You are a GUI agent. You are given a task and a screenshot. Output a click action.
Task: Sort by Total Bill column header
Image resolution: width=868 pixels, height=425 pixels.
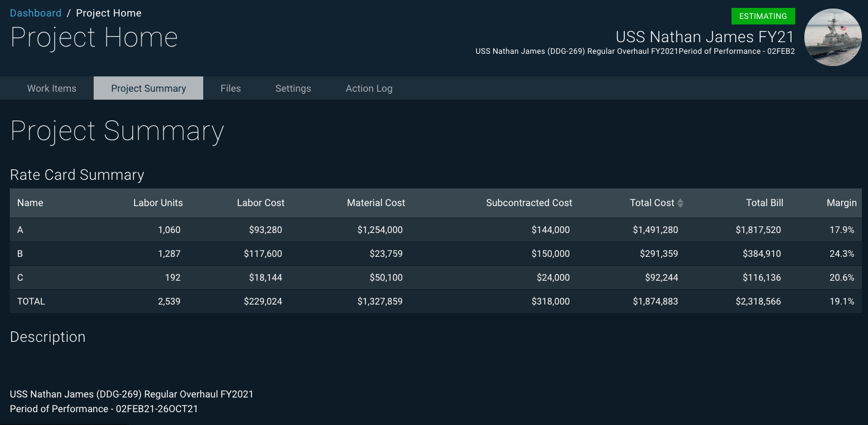click(764, 203)
